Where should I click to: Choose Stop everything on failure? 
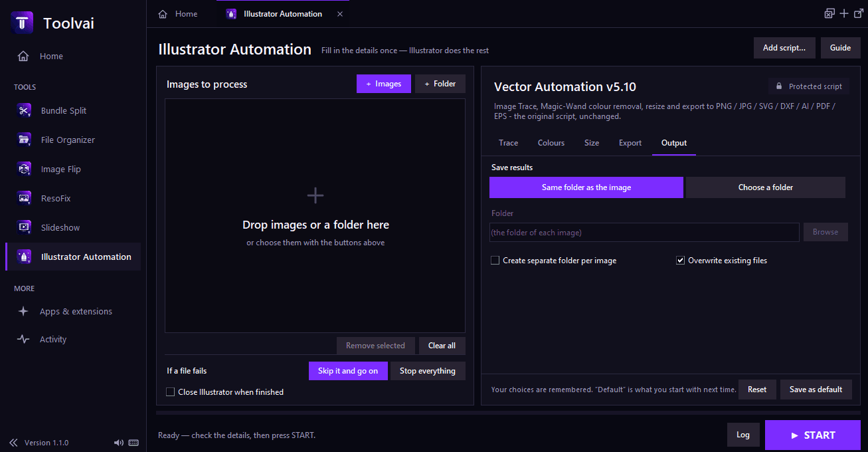point(428,371)
